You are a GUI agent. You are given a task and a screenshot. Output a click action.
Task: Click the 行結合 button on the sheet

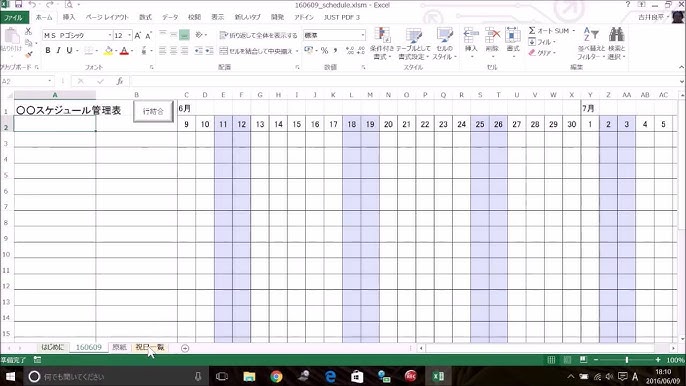click(x=153, y=111)
